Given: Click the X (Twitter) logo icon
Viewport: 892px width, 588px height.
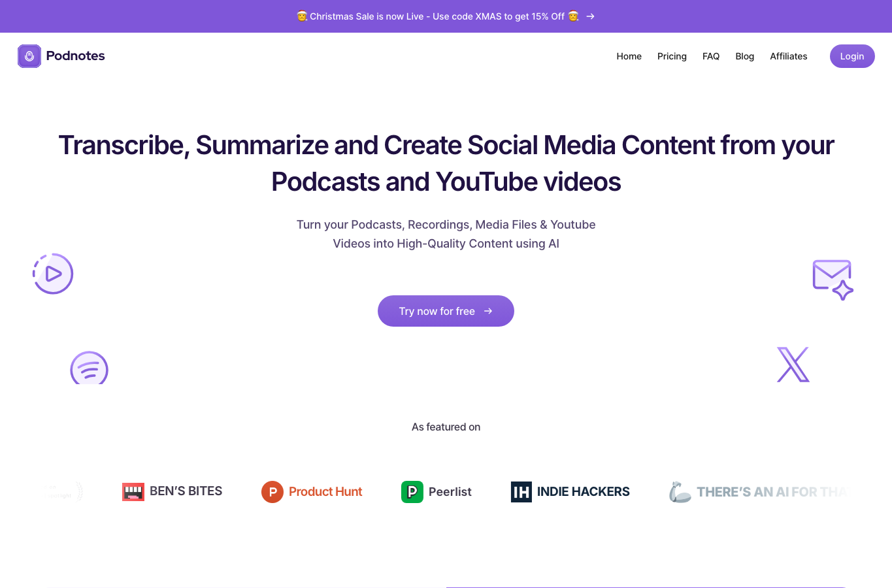Looking at the screenshot, I should [x=793, y=365].
